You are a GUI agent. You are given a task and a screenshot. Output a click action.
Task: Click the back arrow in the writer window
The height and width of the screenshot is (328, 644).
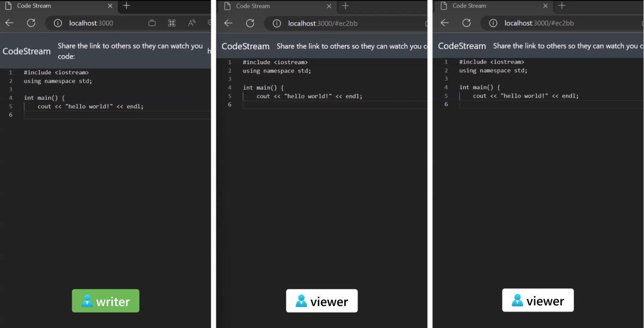pyautogui.click(x=10, y=23)
